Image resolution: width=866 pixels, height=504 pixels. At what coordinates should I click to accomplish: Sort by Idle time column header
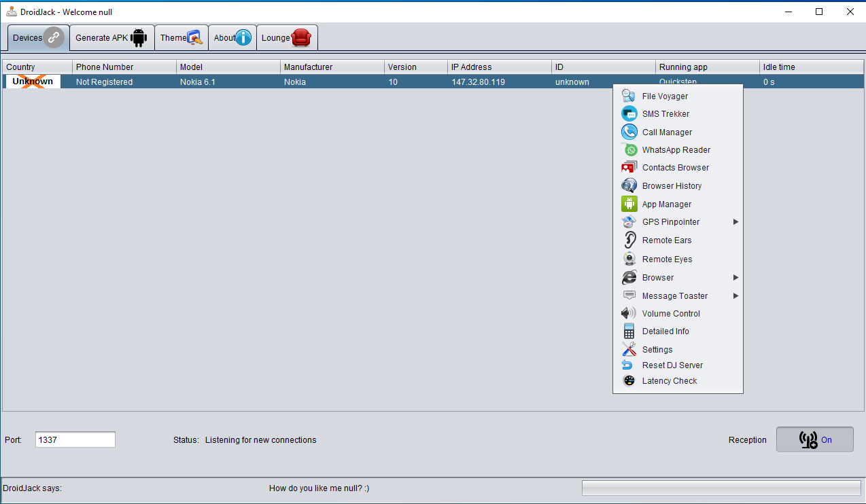click(x=812, y=67)
